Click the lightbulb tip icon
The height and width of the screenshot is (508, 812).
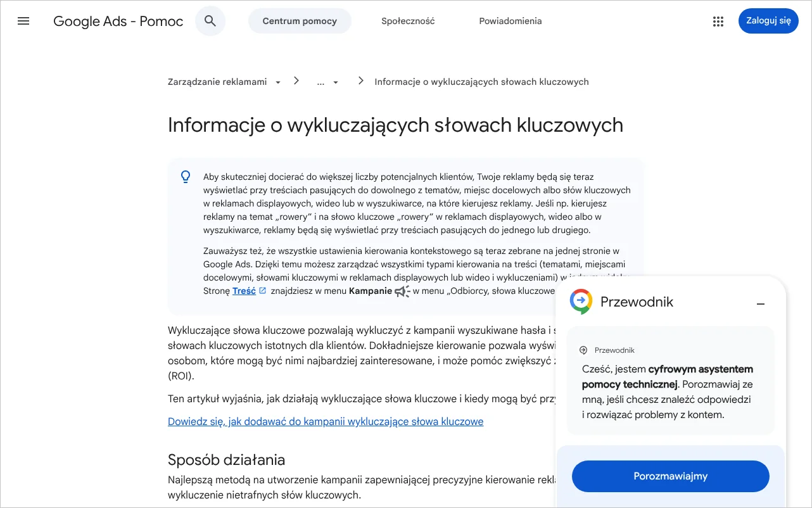tap(186, 177)
